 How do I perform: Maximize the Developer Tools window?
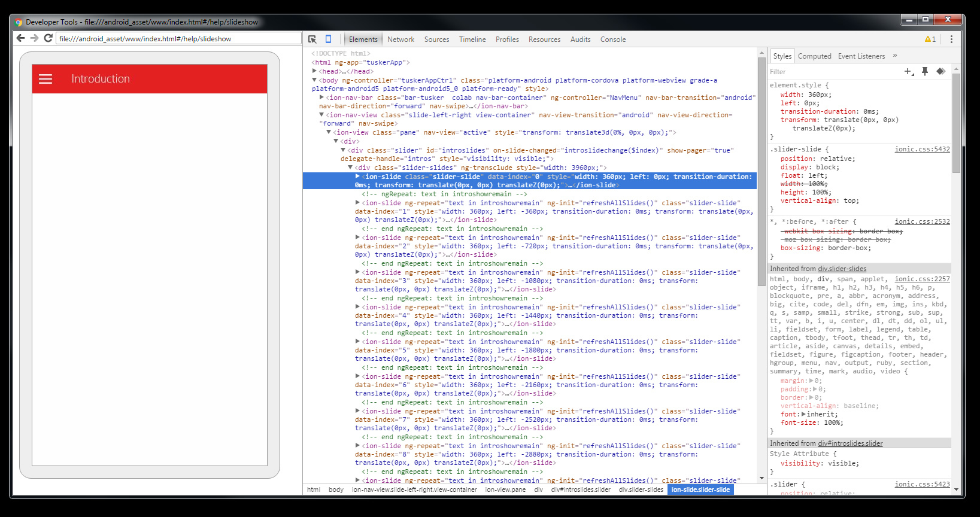[926, 20]
